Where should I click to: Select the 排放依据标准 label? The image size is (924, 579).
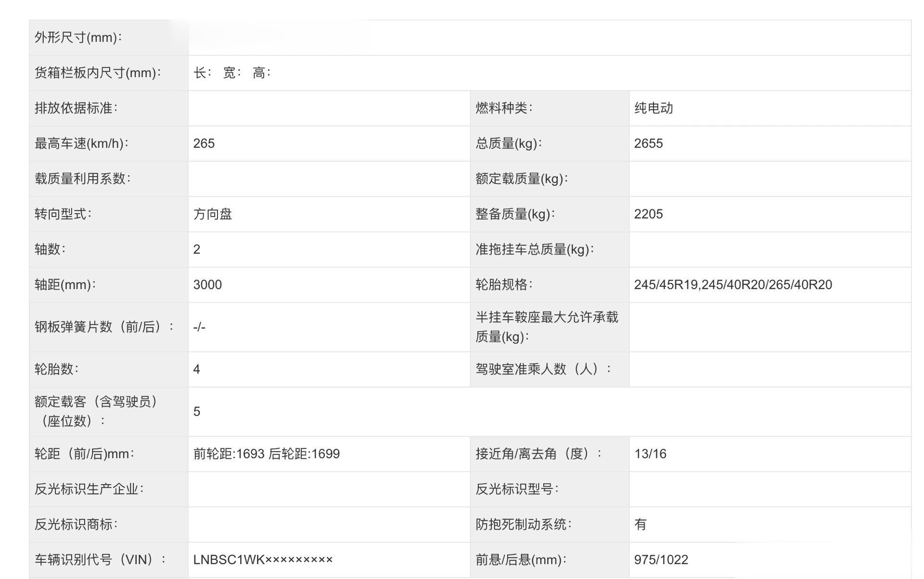(76, 108)
